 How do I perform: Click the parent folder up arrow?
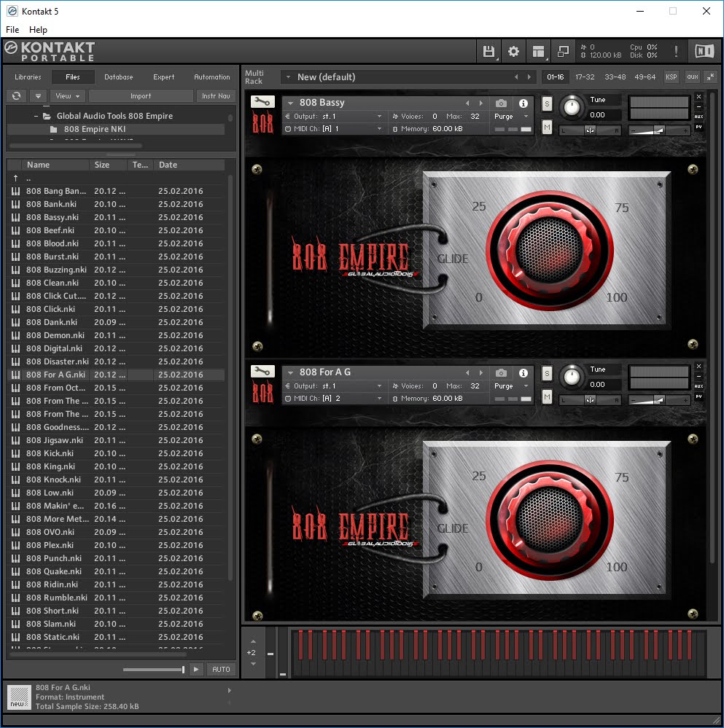click(16, 178)
